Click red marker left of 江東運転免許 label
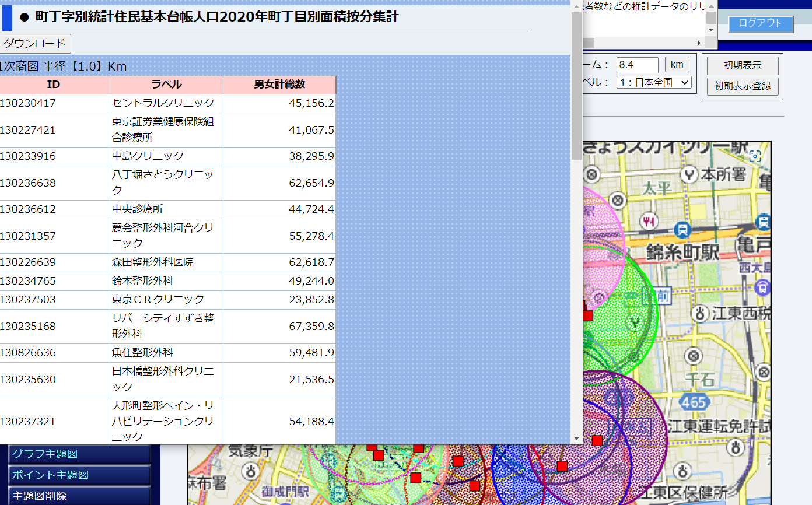Viewport: 812px width, 505px height. pos(597,440)
